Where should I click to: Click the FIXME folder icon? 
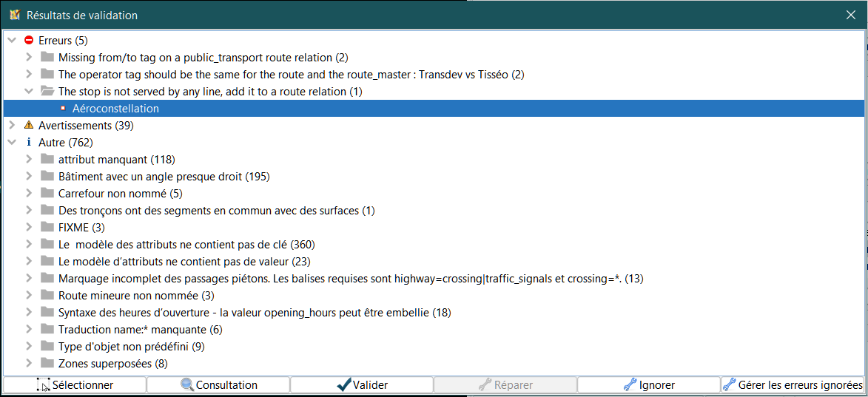pos(47,228)
